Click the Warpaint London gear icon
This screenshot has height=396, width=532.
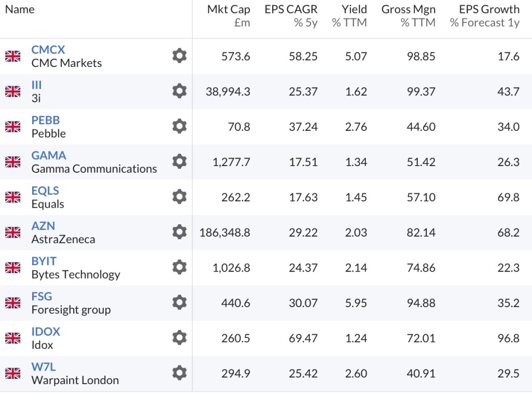pos(179,373)
